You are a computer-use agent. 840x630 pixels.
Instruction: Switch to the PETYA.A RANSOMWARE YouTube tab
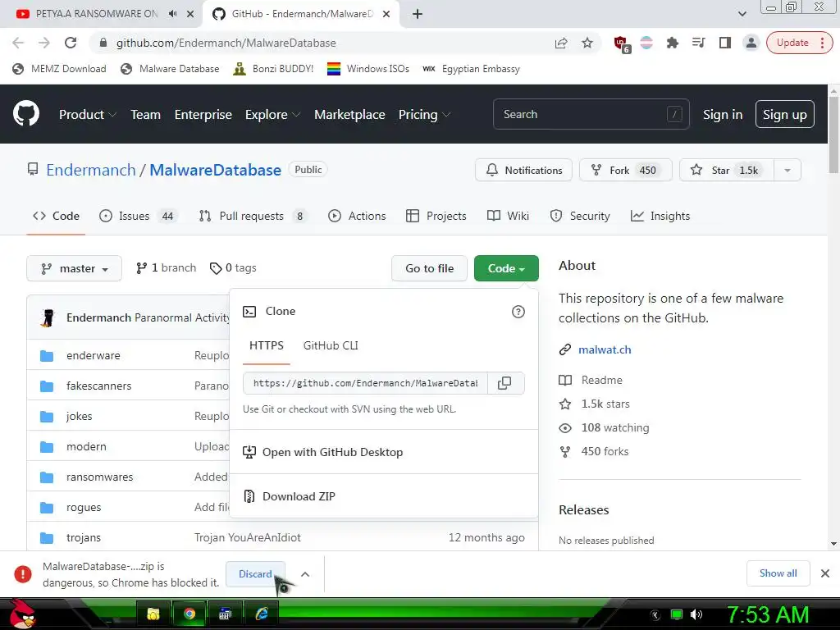97,14
